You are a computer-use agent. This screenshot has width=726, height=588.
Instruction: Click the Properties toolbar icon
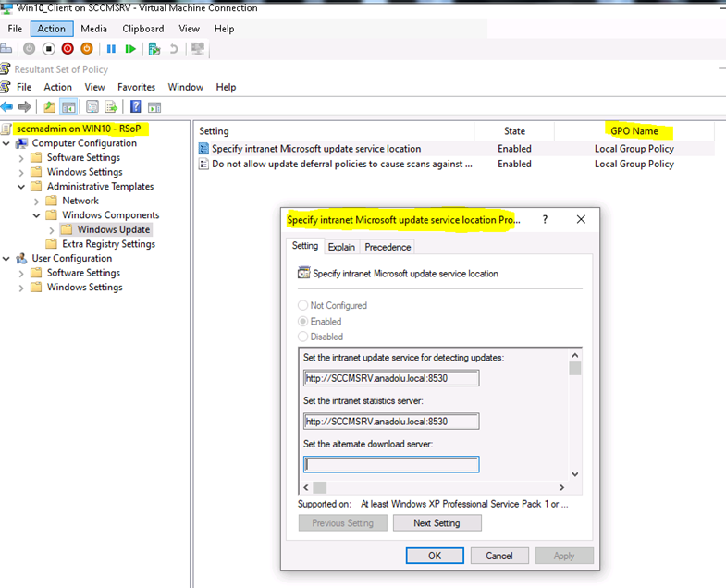pyautogui.click(x=92, y=107)
